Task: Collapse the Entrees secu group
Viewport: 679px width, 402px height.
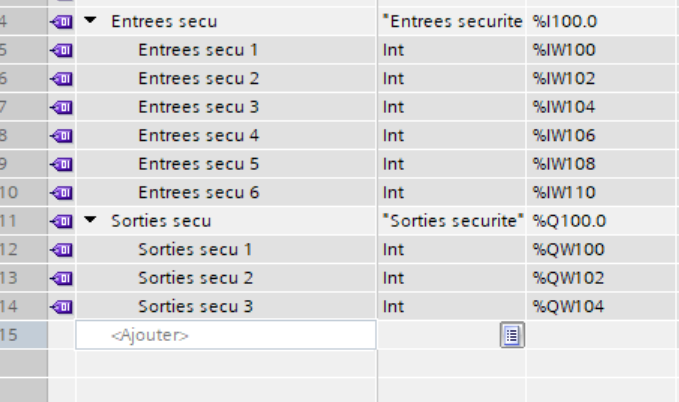Action: pos(92,21)
